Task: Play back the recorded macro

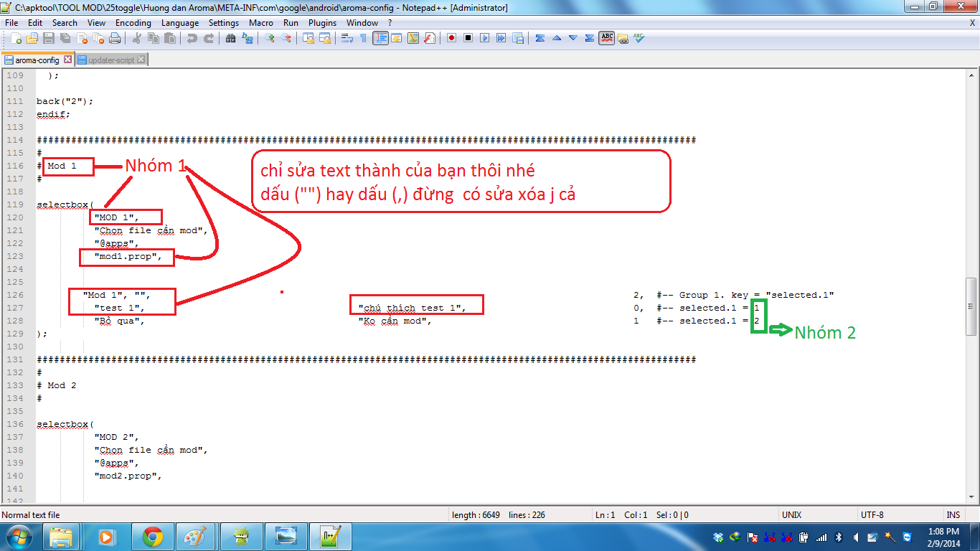Action: (484, 38)
